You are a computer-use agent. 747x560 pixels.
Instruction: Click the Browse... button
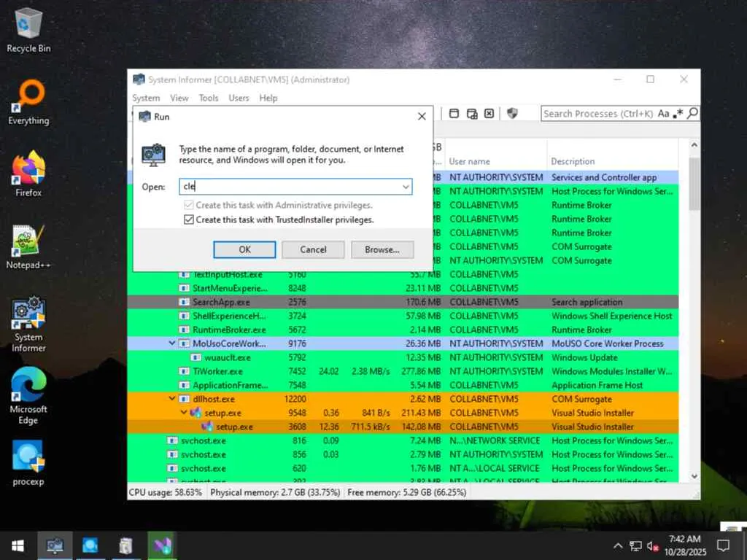(382, 249)
